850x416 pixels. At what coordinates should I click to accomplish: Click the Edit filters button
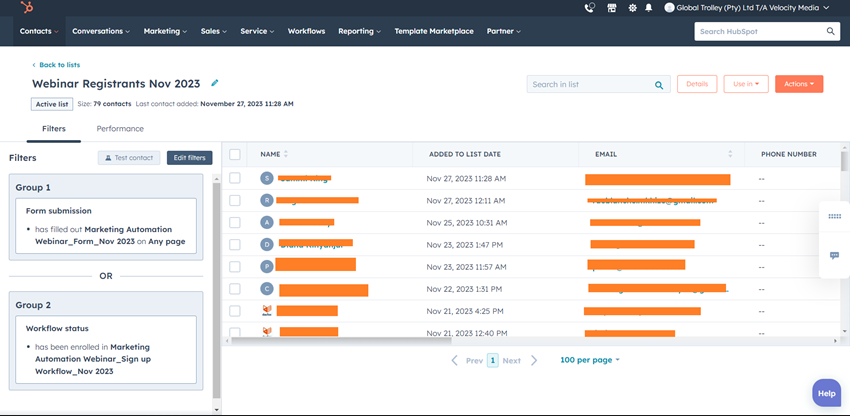click(190, 158)
